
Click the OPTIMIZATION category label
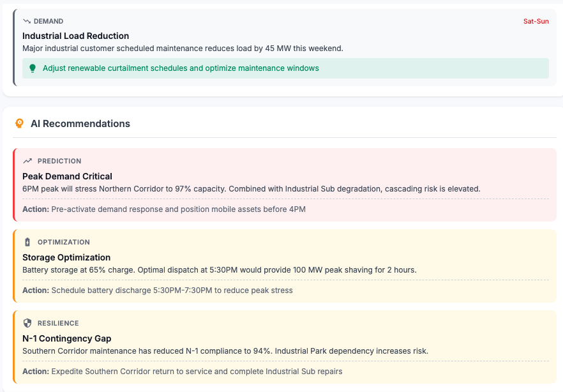(64, 242)
